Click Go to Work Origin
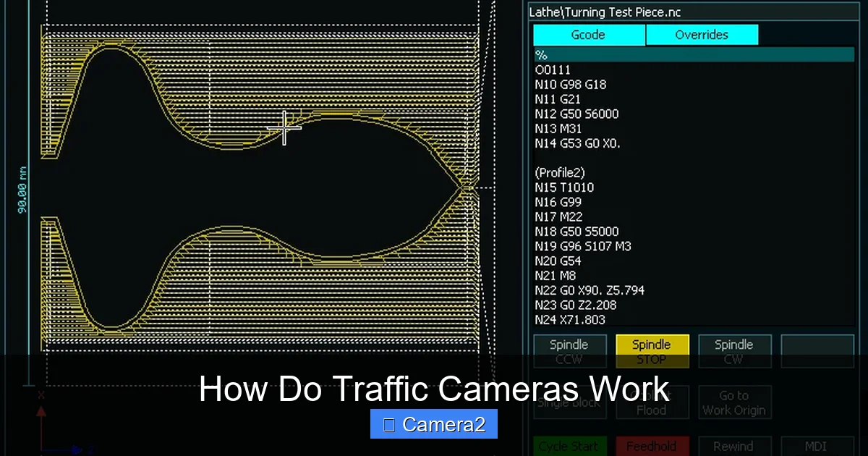The width and height of the screenshot is (868, 456). tap(734, 402)
